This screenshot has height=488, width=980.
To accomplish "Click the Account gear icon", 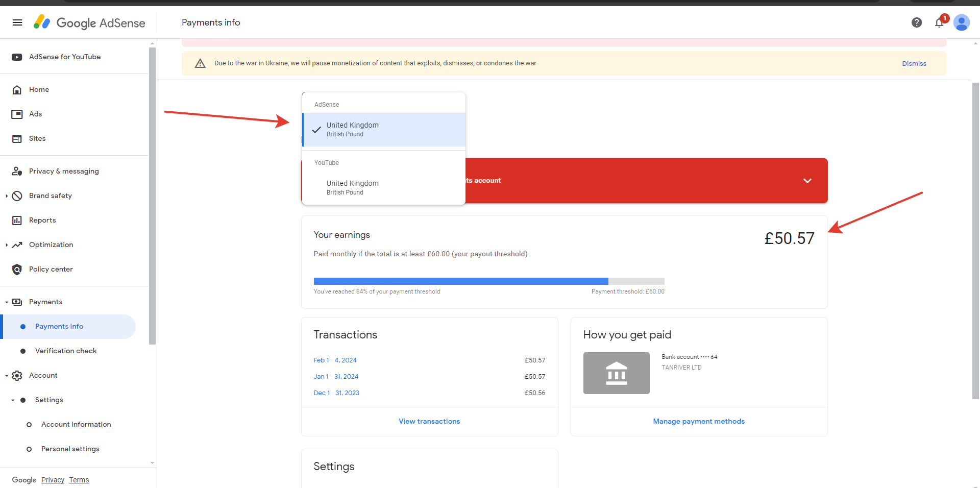I will pos(17,376).
